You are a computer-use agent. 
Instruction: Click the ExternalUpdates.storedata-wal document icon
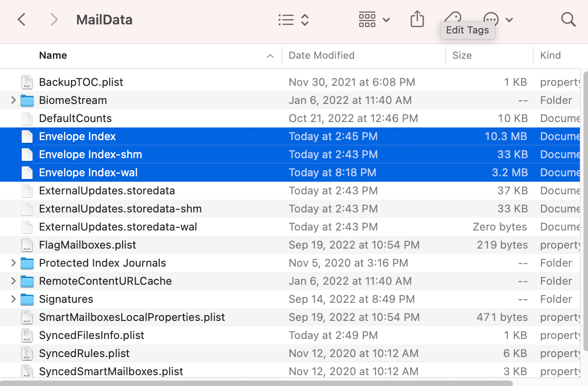pos(27,227)
